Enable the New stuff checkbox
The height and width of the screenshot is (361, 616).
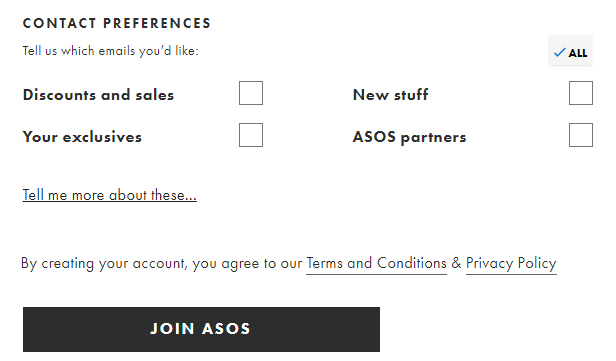[x=581, y=93]
